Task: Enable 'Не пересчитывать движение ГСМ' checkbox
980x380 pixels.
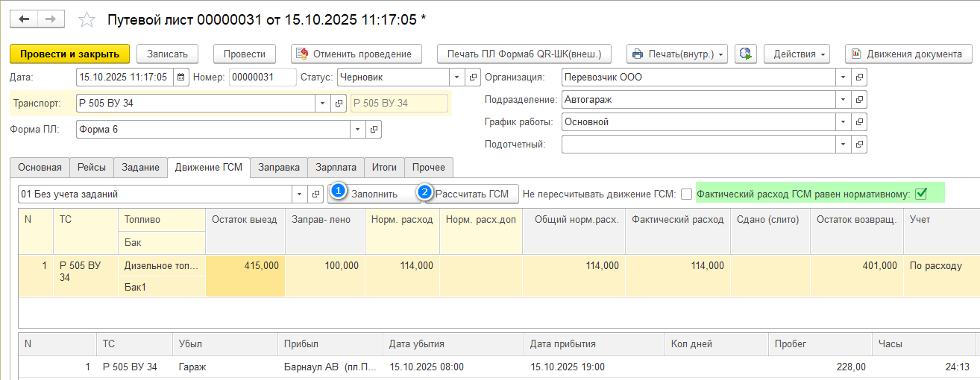Action: [686, 194]
